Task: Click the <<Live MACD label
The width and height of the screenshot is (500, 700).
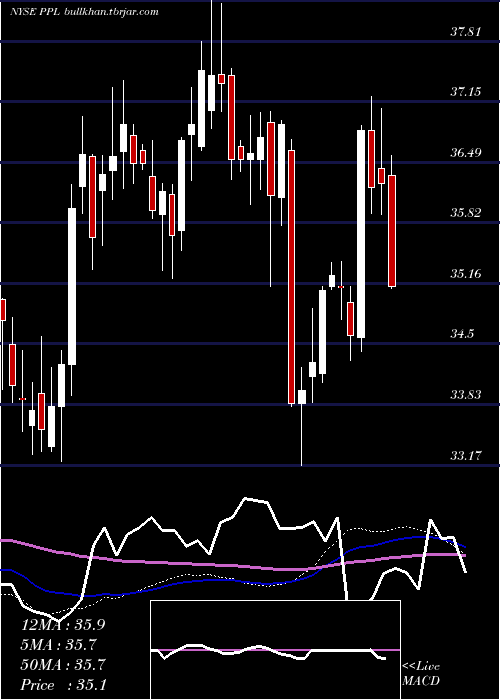Action: (421, 673)
